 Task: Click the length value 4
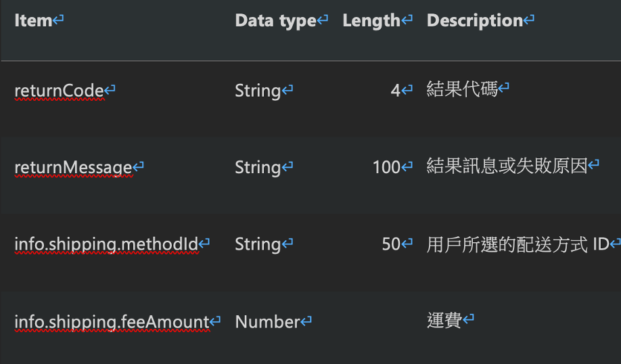[396, 91]
